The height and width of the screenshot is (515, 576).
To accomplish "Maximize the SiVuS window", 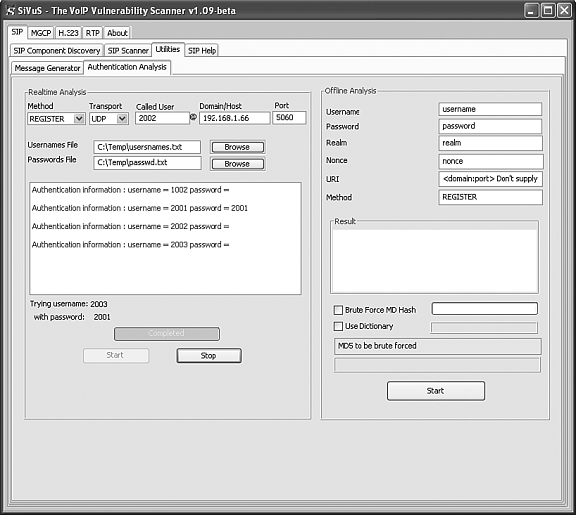I will coord(548,10).
